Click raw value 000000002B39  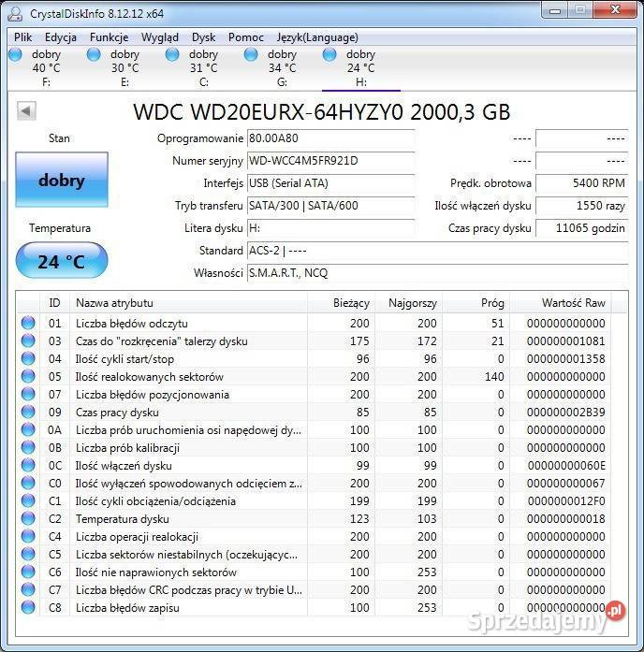point(565,413)
